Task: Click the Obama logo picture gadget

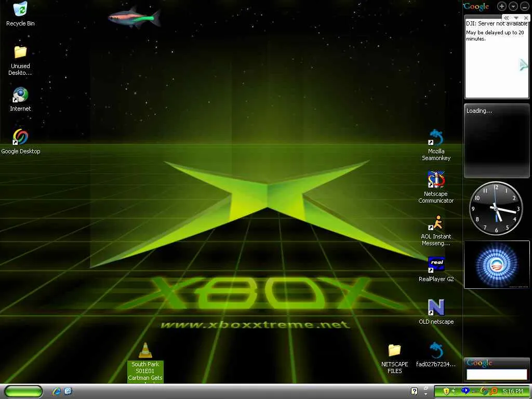Action: [x=497, y=264]
